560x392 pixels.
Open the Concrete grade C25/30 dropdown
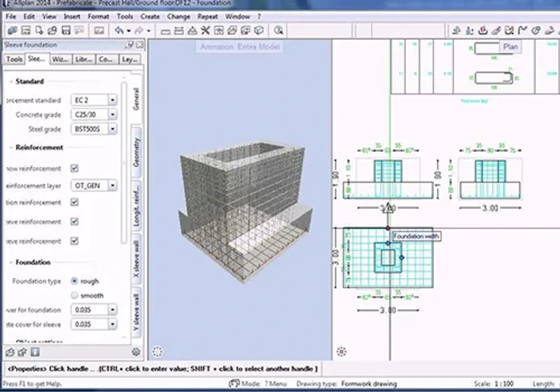(x=113, y=114)
